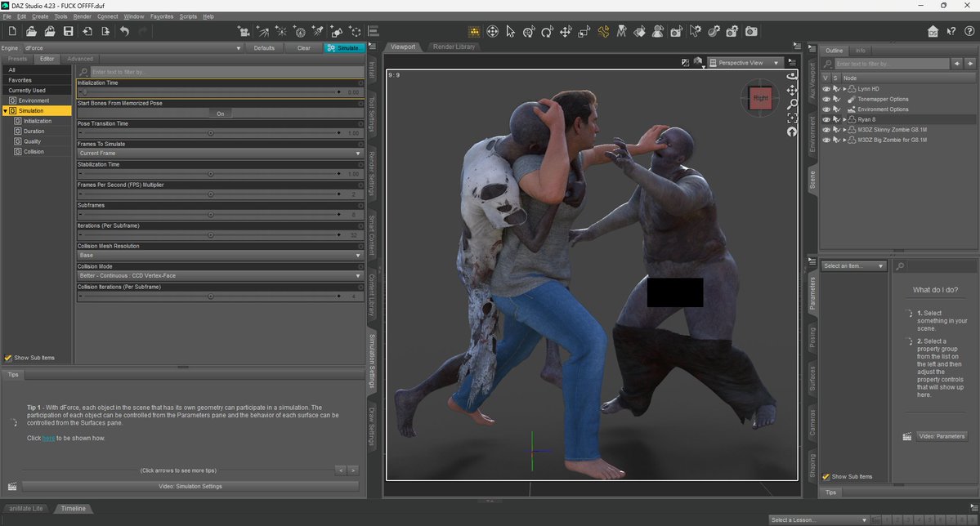This screenshot has width=980, height=526.
Task: Expand the Ryan 8 node in the scene tree
Action: click(x=844, y=120)
